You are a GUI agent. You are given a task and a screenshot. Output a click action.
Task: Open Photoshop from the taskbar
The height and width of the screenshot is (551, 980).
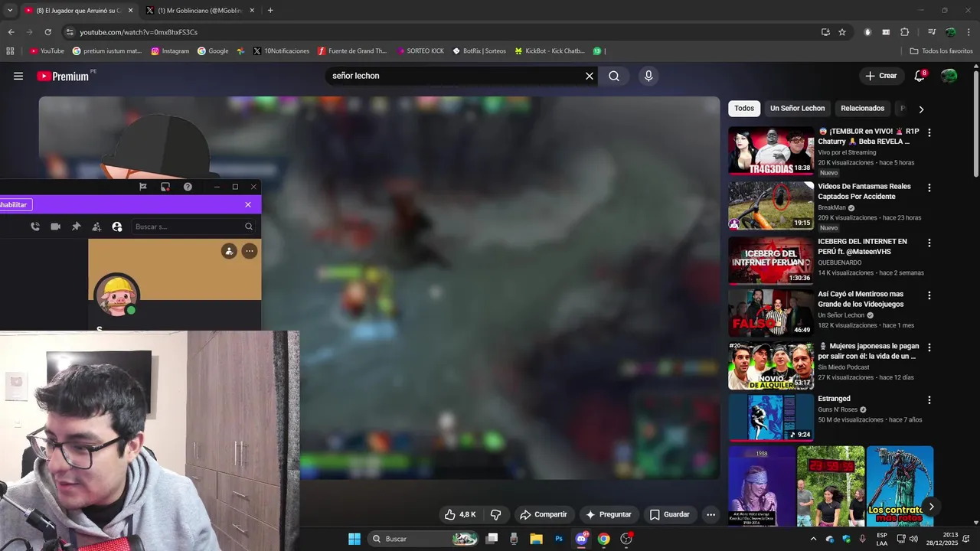[x=559, y=539]
